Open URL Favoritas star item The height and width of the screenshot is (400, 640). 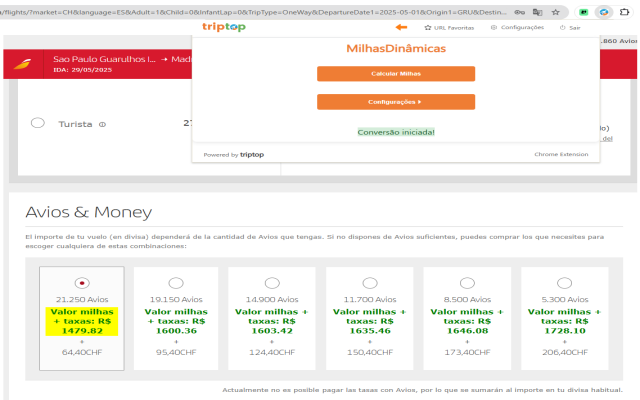pyautogui.click(x=449, y=28)
